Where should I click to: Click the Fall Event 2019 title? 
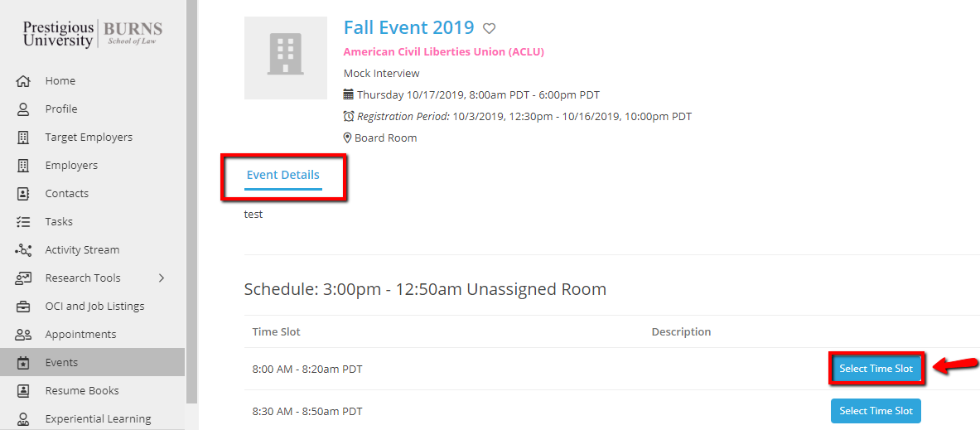(408, 27)
